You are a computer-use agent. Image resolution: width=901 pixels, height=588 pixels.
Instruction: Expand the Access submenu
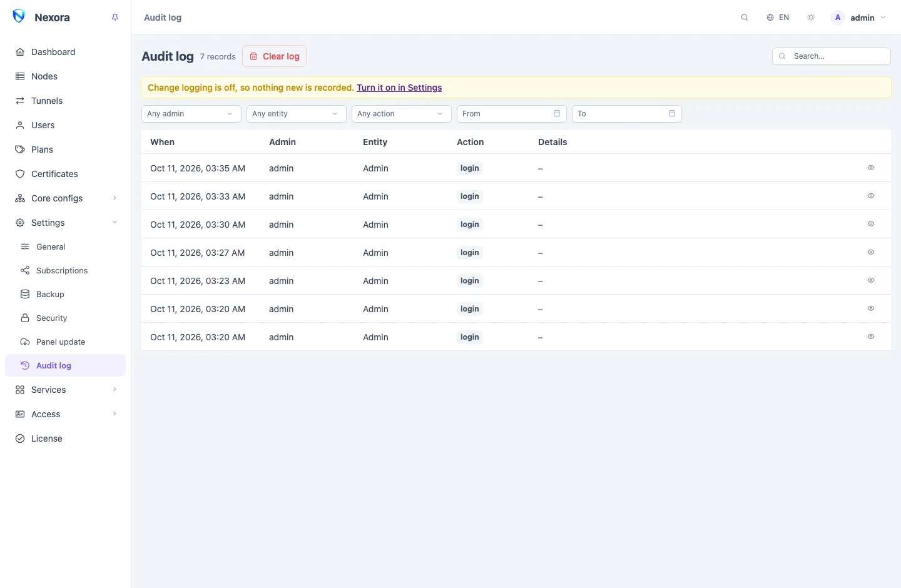click(x=66, y=414)
